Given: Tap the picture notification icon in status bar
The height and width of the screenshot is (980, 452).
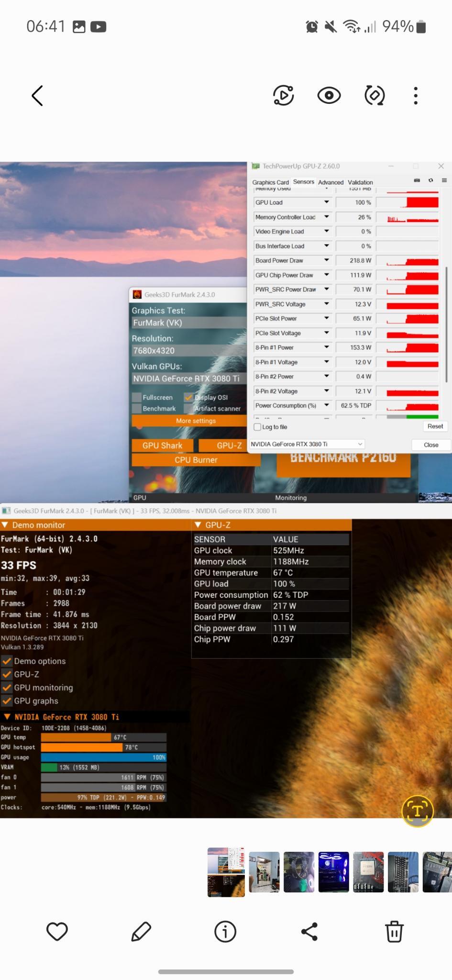Looking at the screenshot, I should pyautogui.click(x=79, y=27).
